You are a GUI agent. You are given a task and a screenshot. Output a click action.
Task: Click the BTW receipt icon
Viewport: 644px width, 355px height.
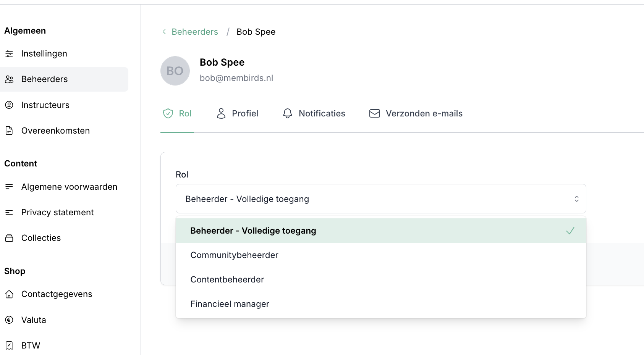[x=9, y=345]
